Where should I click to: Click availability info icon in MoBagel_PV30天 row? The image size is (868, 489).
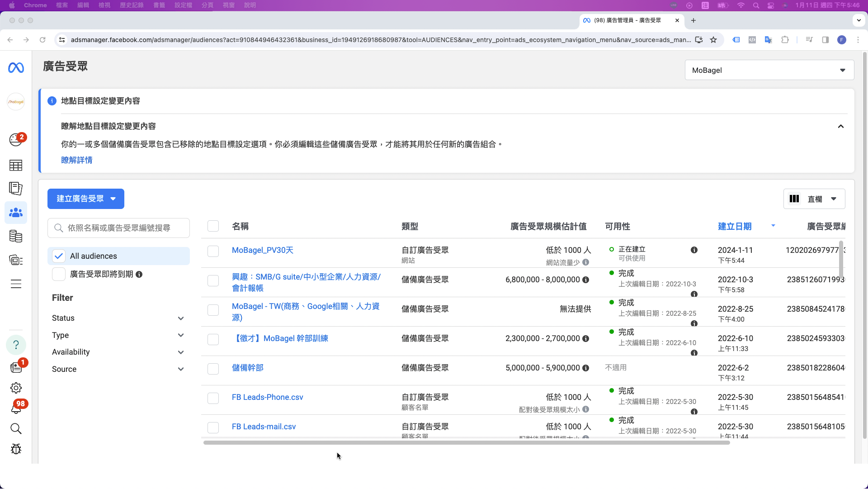(x=694, y=250)
